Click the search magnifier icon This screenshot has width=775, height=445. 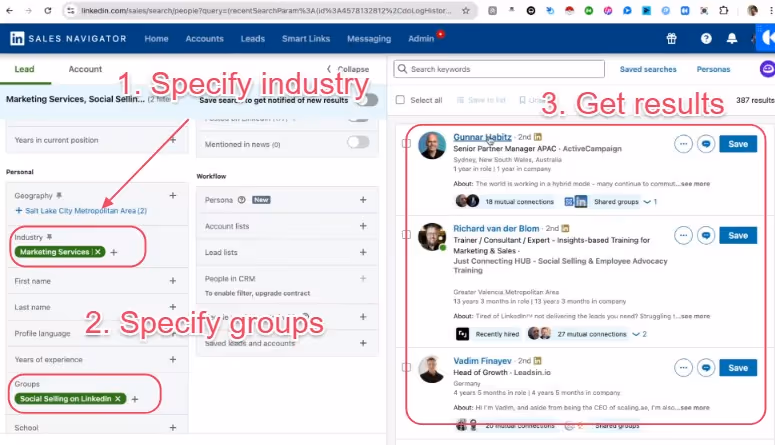402,69
